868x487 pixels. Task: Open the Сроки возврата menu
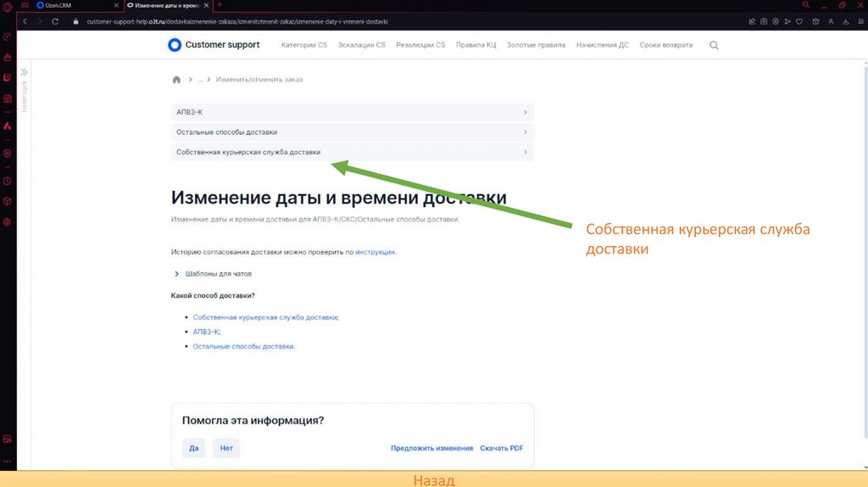click(666, 45)
